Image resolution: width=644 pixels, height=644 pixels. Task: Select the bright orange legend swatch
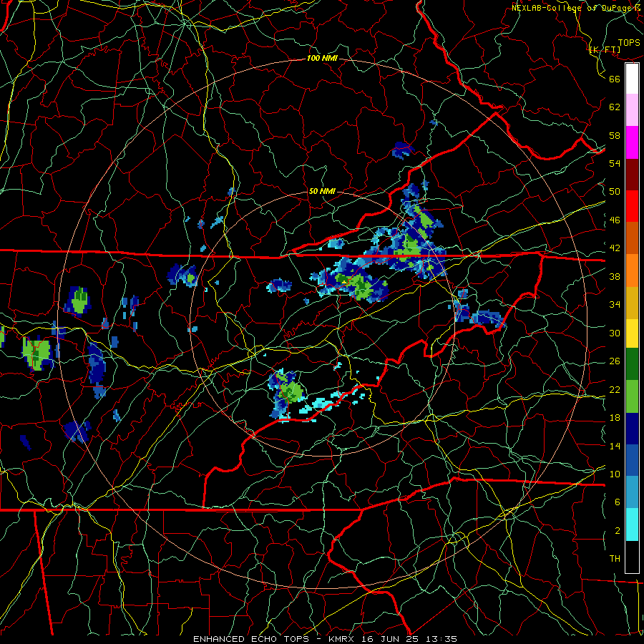(632, 270)
